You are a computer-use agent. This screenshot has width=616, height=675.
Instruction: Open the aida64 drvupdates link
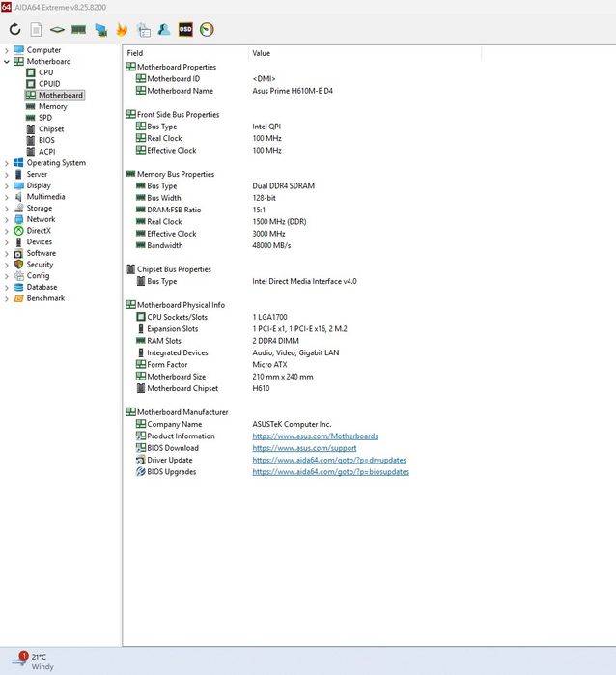point(329,461)
